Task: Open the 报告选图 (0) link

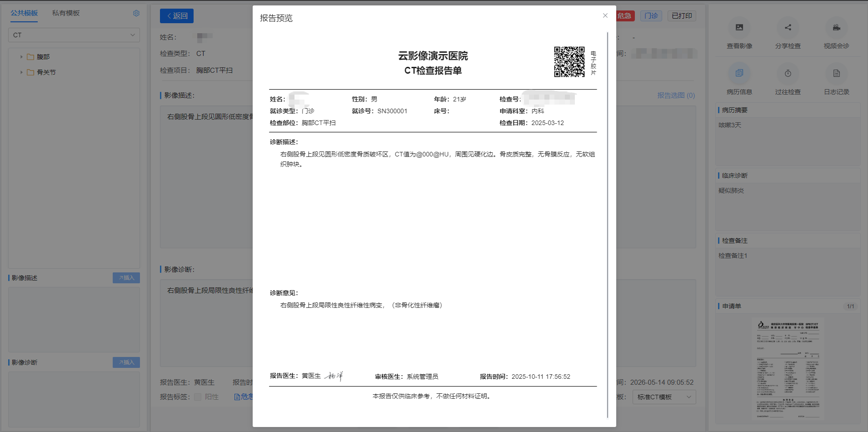Action: pos(676,95)
